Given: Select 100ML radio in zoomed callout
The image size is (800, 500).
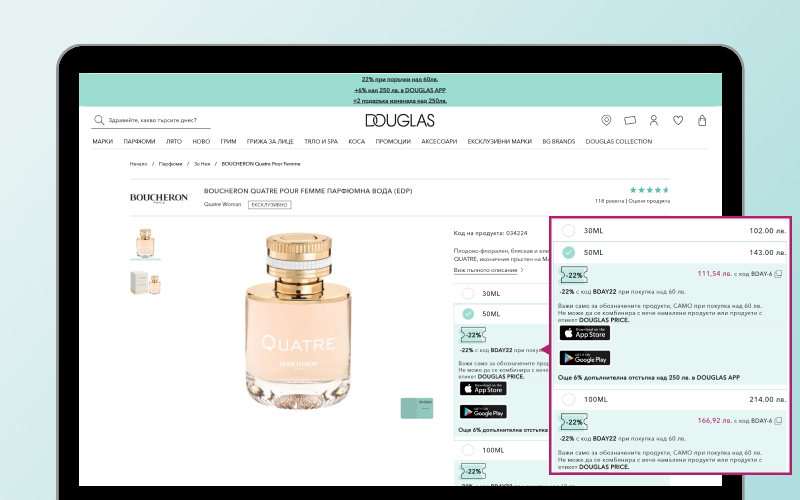Looking at the screenshot, I should coord(568,399).
